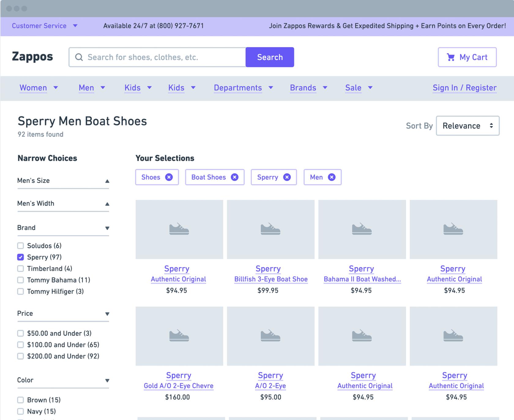This screenshot has width=514, height=420.
Task: Check the Soludos brand filter
Action: 20,246
